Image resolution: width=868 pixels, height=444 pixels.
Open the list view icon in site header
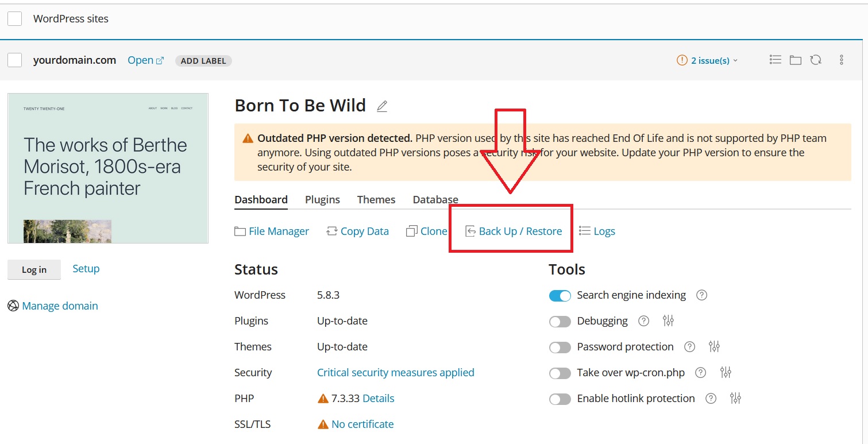pyautogui.click(x=776, y=60)
